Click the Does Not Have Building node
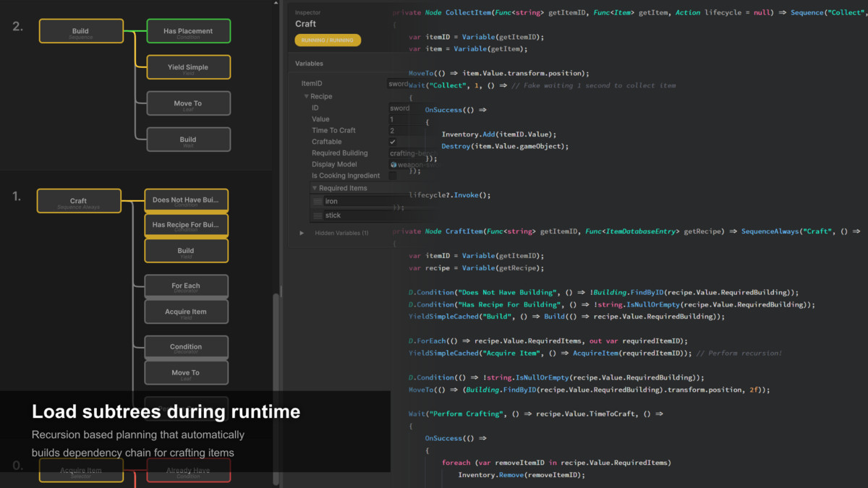 [186, 200]
